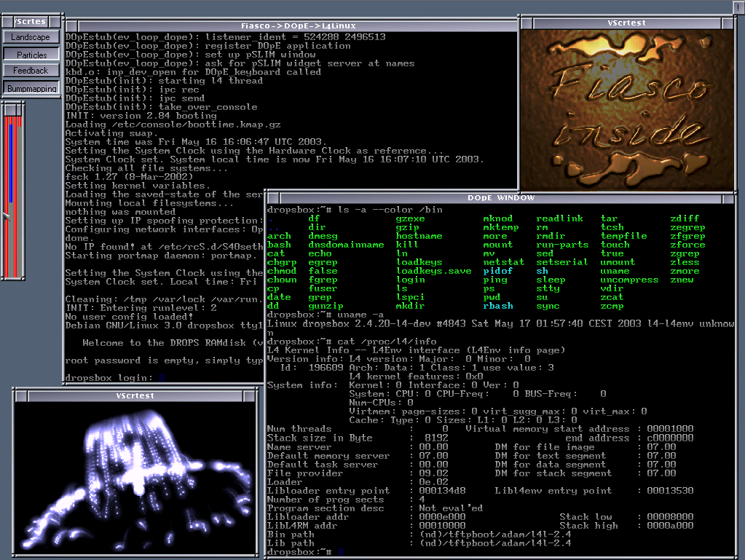The width and height of the screenshot is (745, 560).
Task: Click the 'LibL4RM addr' row
Action: pos(366,526)
